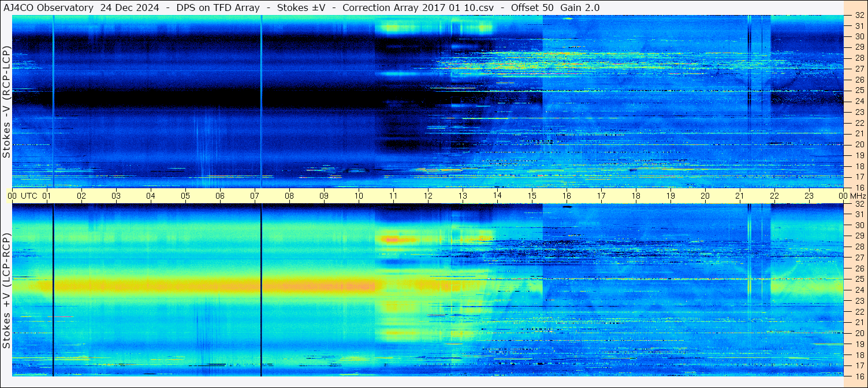Select the 20 hour marker on time axis
This screenshot has width=868, height=388.
point(705,196)
